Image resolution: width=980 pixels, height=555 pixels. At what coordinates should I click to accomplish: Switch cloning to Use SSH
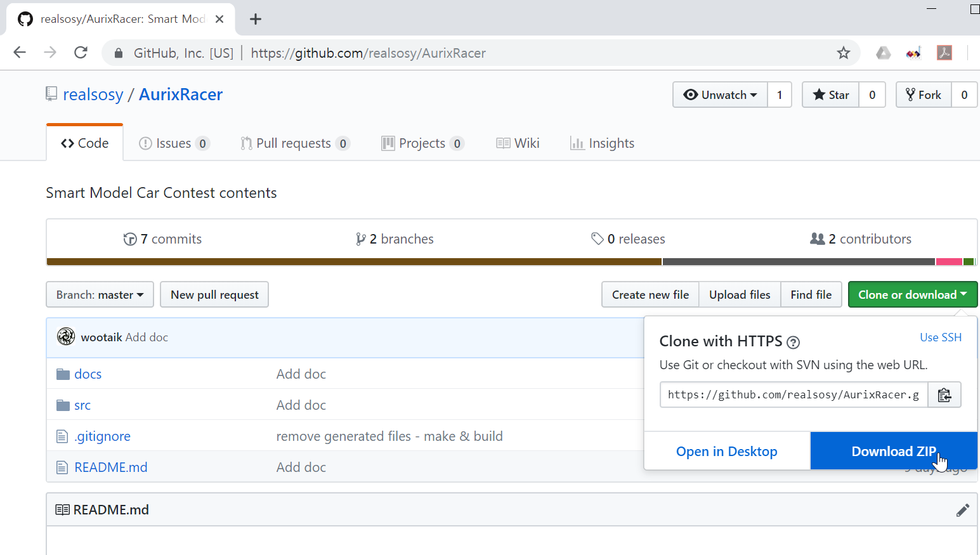tap(941, 337)
